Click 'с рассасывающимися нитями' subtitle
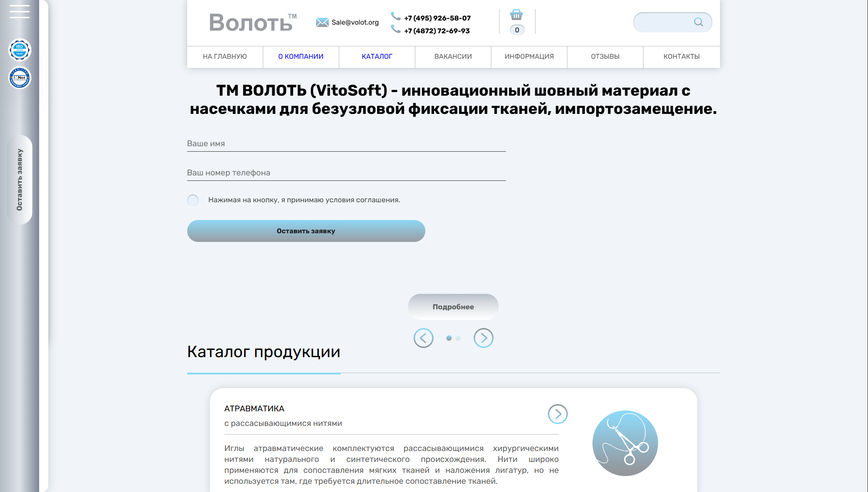The height and width of the screenshot is (492, 868). point(283,423)
